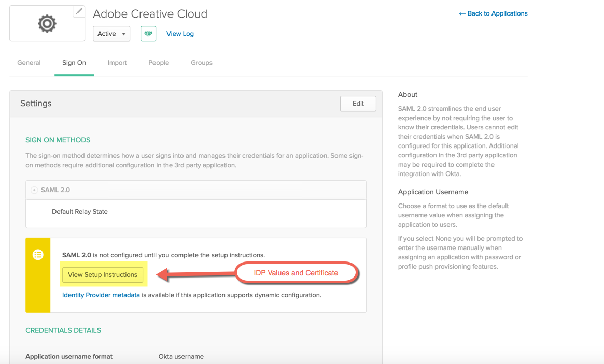Click the Default Relay State field
Image resolution: width=604 pixels, height=364 pixels.
(x=80, y=211)
